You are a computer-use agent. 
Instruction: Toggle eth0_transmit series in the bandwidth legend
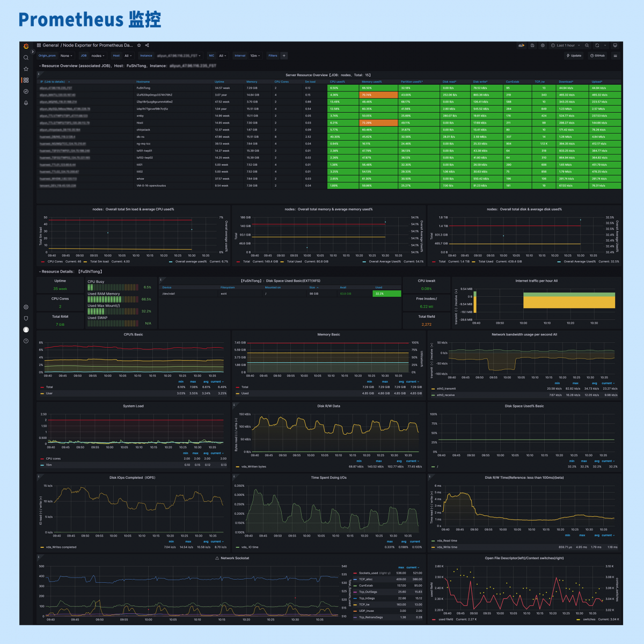point(446,389)
